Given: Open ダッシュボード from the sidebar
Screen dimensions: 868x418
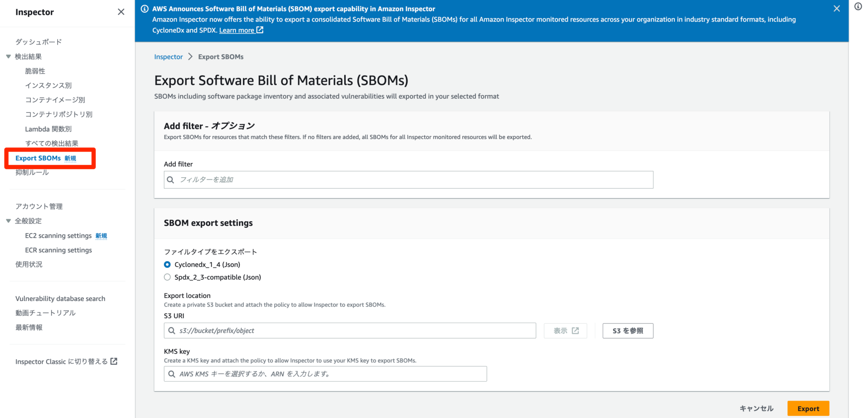Looking at the screenshot, I should (38, 42).
